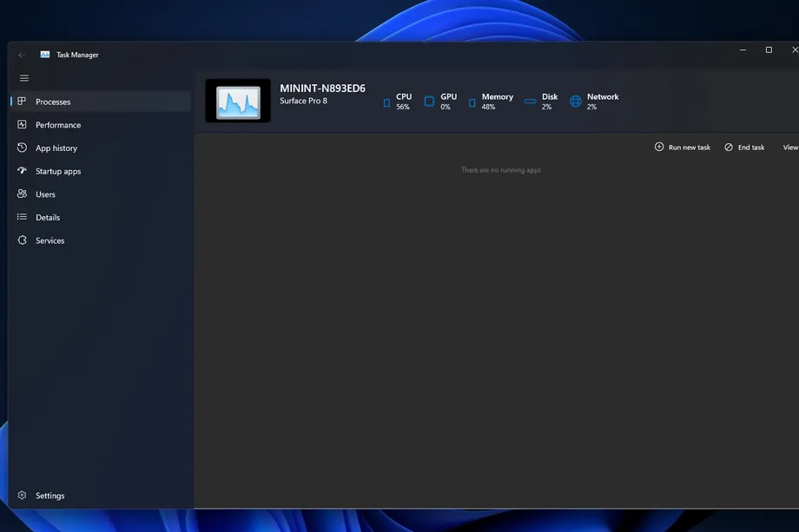Viewport: 799px width, 532px height.
Task: Open the Users page icon
Action: 22,194
